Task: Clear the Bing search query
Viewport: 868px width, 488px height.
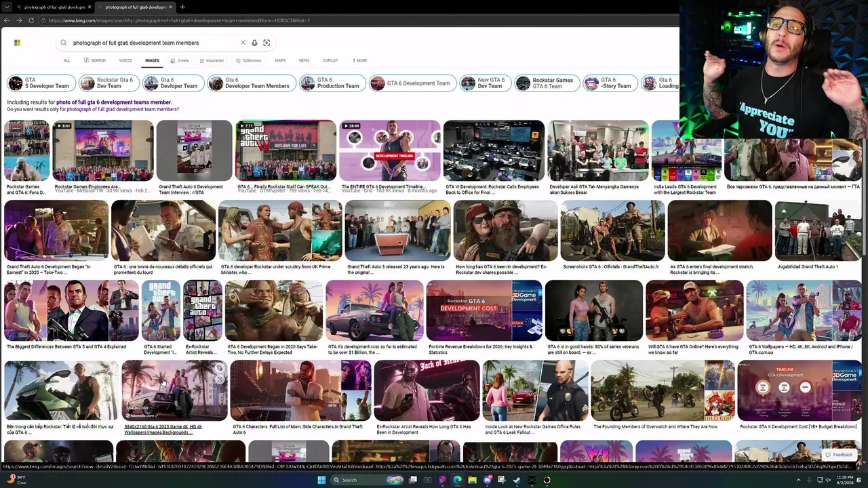Action: [243, 43]
